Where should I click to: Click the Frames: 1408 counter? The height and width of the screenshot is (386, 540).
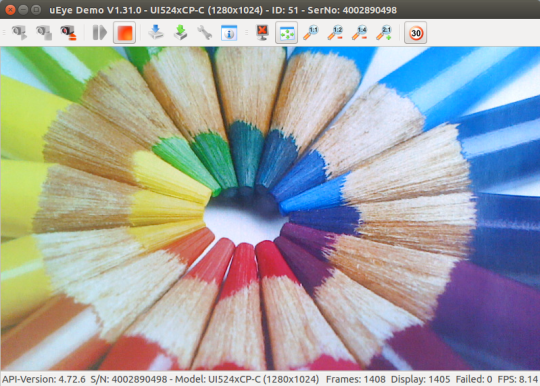355,379
